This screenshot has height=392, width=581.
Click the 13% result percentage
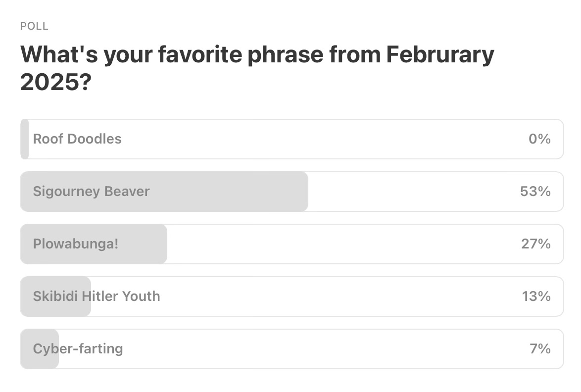click(x=536, y=296)
